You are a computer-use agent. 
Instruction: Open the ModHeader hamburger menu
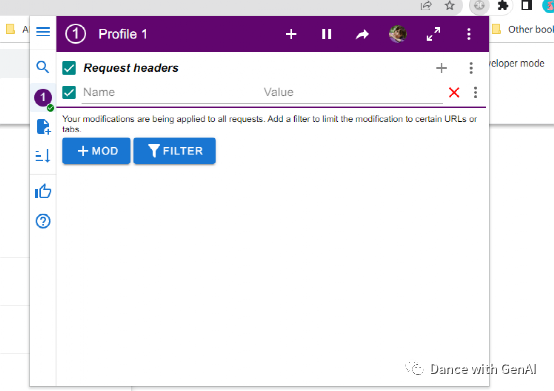point(43,32)
